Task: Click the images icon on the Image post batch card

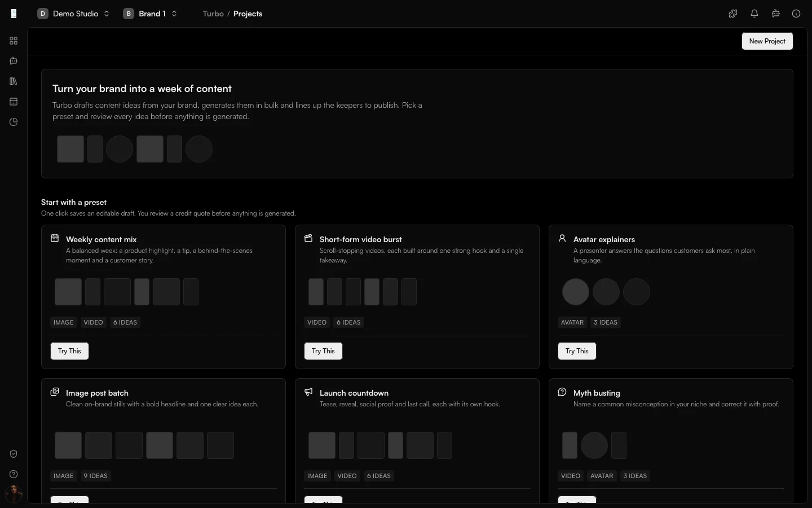Action: coord(55,392)
